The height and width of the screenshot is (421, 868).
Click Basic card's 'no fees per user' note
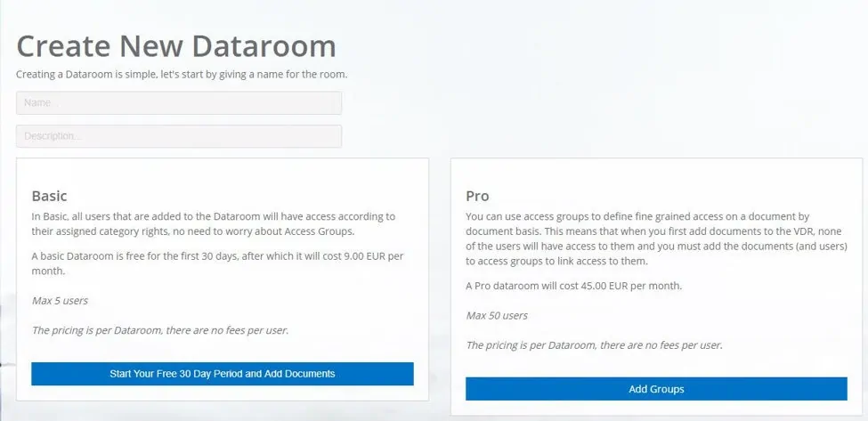pos(160,330)
